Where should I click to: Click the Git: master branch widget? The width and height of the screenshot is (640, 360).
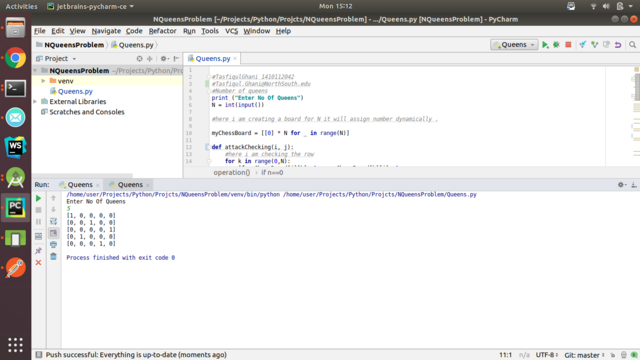click(584, 355)
